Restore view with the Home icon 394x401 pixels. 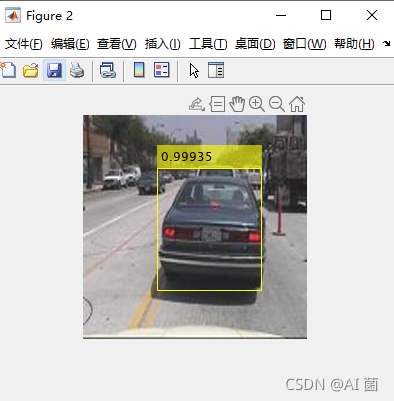tap(297, 104)
